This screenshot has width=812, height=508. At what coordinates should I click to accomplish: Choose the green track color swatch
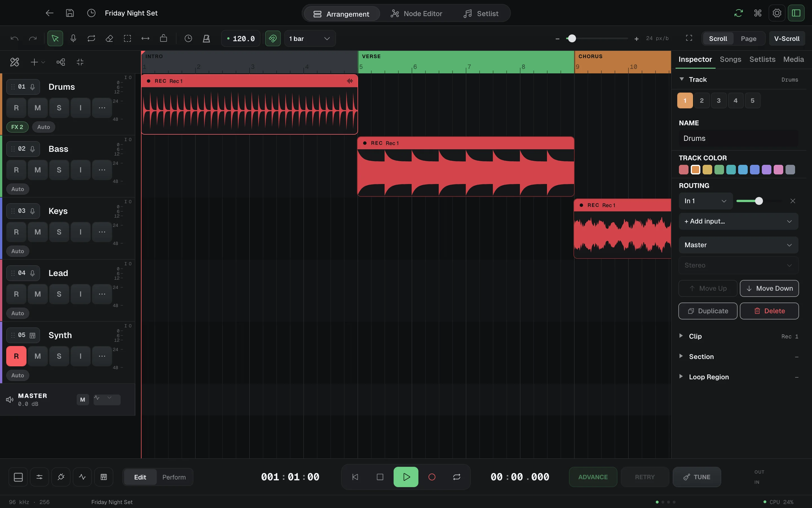pyautogui.click(x=719, y=170)
